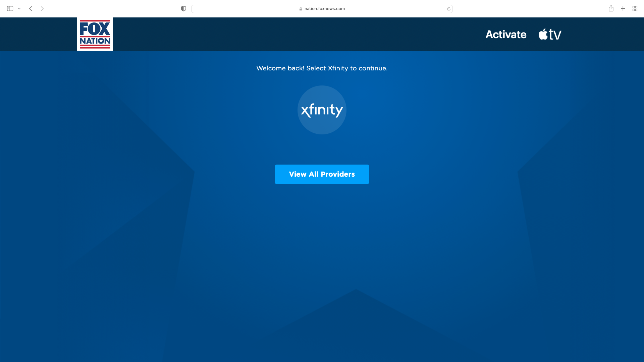Show the tab overview grid
This screenshot has height=362, width=644.
tap(635, 9)
